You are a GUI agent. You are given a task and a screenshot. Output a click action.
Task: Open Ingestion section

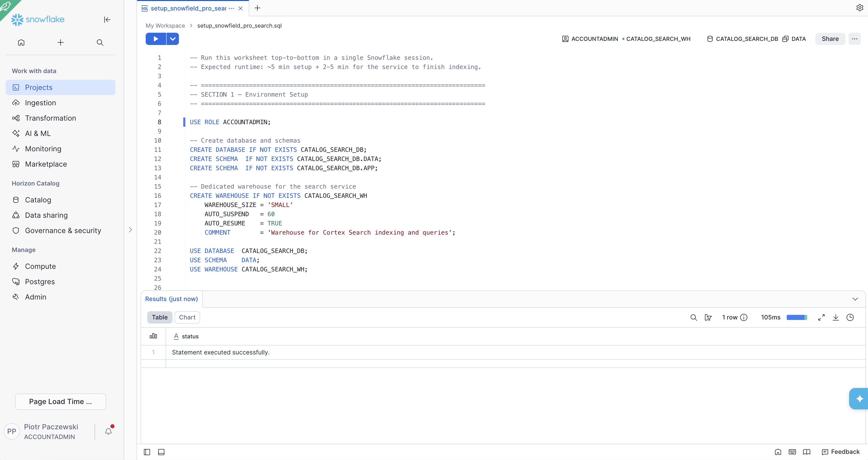[x=61, y=103]
